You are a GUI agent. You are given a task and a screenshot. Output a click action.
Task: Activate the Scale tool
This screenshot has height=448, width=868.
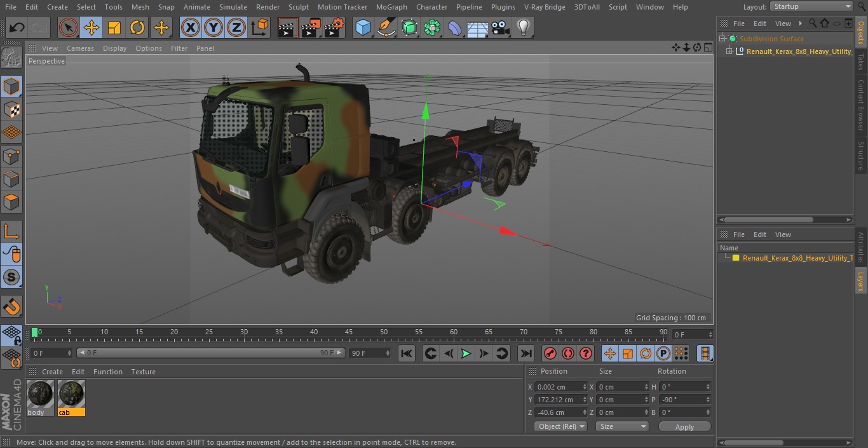[x=114, y=27]
